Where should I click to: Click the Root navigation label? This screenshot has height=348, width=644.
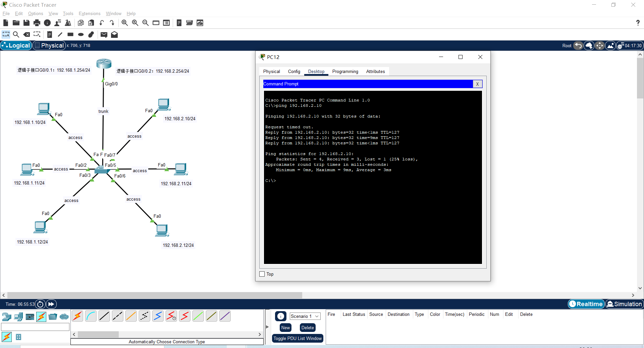(567, 46)
